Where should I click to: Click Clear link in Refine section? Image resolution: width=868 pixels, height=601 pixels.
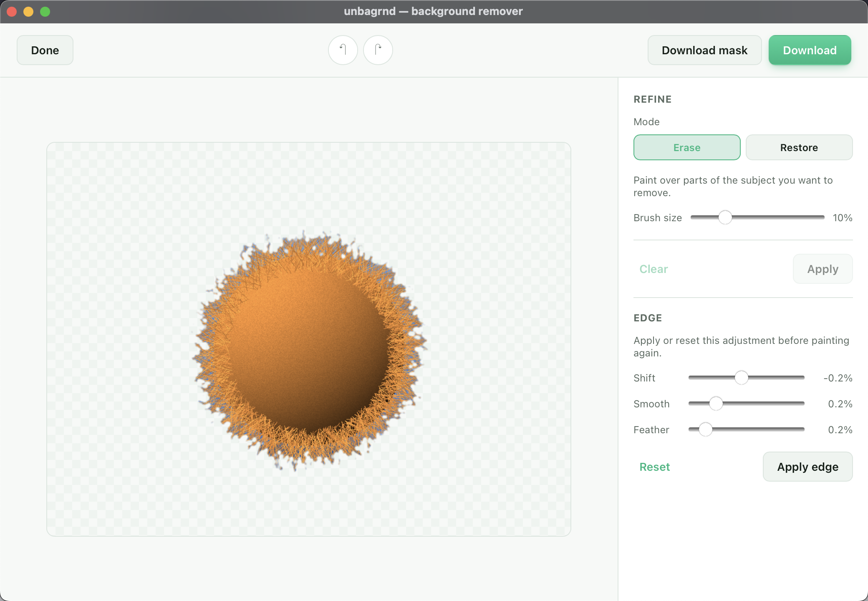(654, 269)
